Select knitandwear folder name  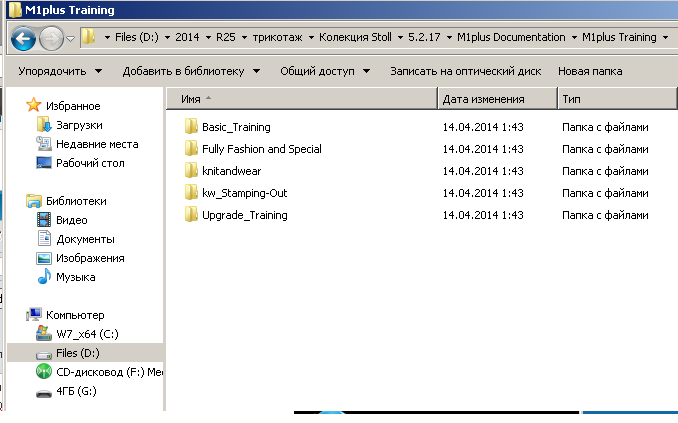pyautogui.click(x=231, y=171)
